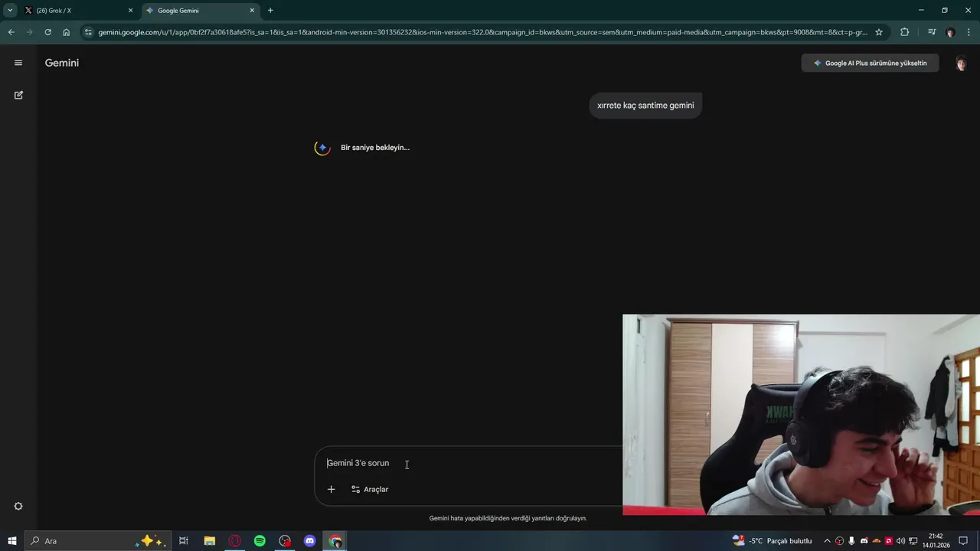Open Task View on the taskbar
Screen dimensions: 980x551
[x=184, y=541]
